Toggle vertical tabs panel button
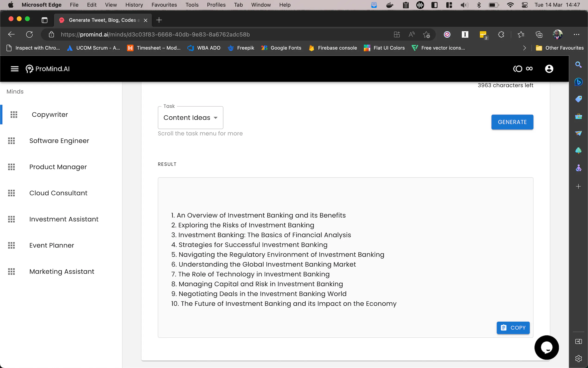588x368 pixels. point(44,20)
